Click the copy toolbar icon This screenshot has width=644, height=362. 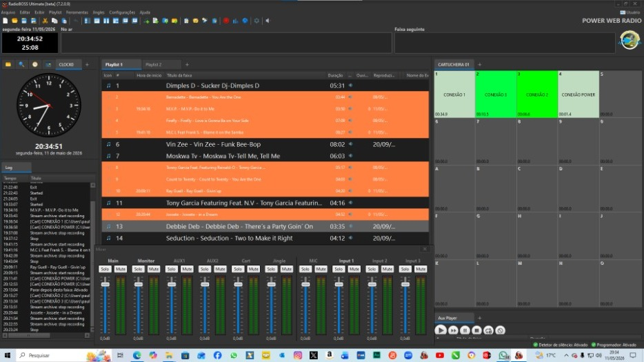tap(54, 21)
